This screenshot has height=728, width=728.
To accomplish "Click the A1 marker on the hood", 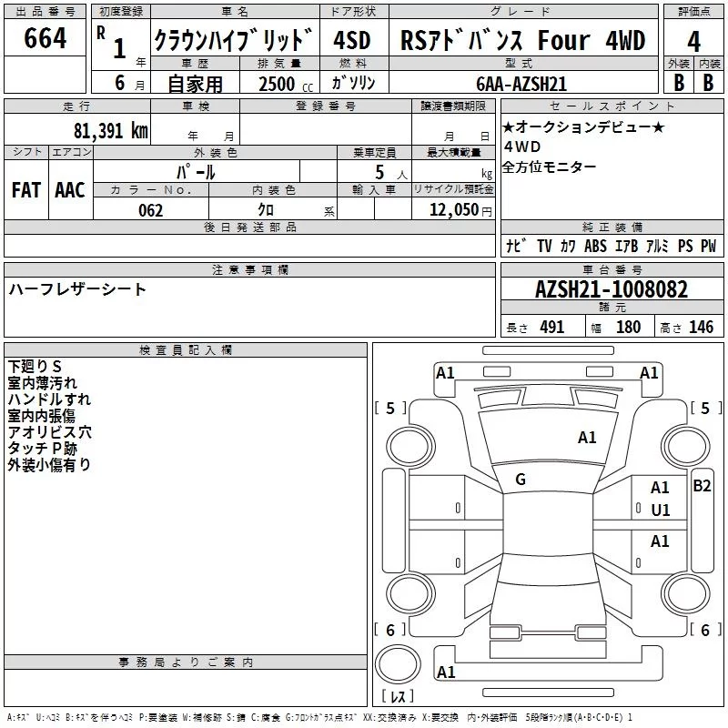I will pyautogui.click(x=587, y=438).
